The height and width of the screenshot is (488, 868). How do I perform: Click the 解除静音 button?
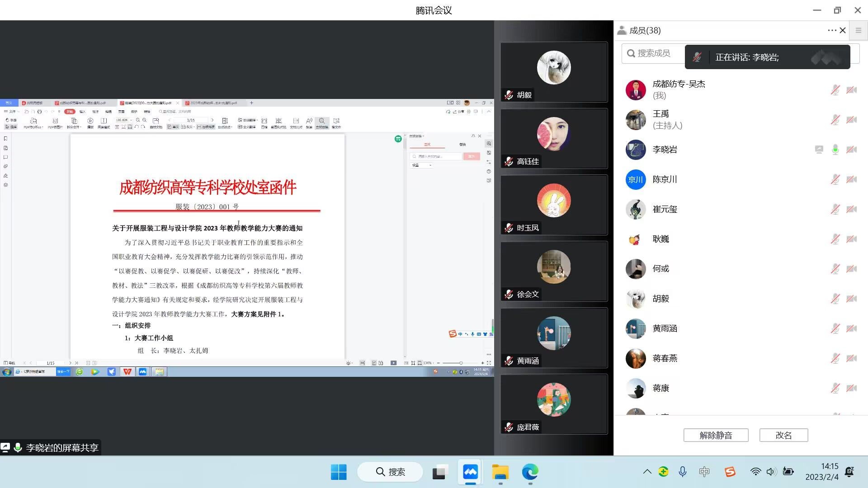(x=716, y=435)
